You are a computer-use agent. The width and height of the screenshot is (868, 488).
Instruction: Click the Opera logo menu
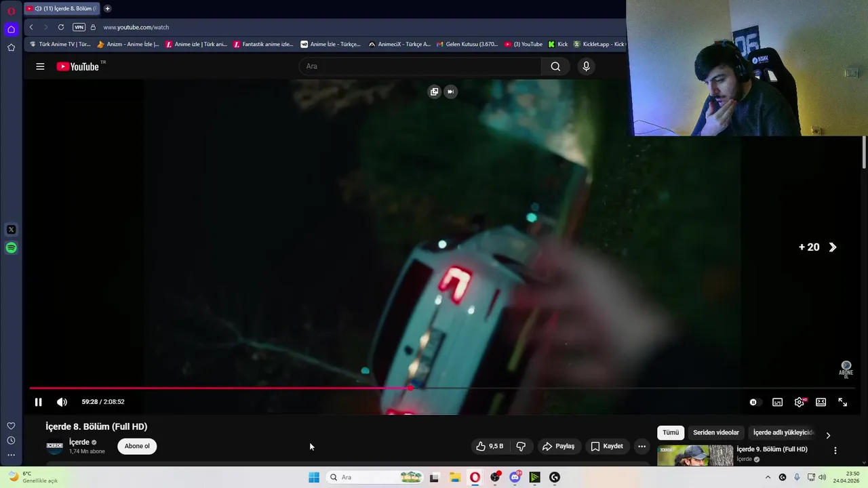click(11, 11)
